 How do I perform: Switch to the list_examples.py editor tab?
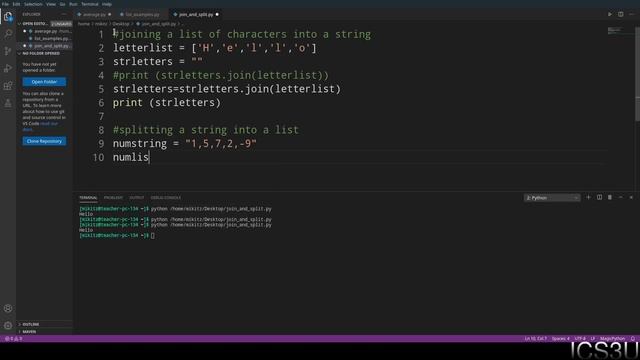[x=142, y=14]
